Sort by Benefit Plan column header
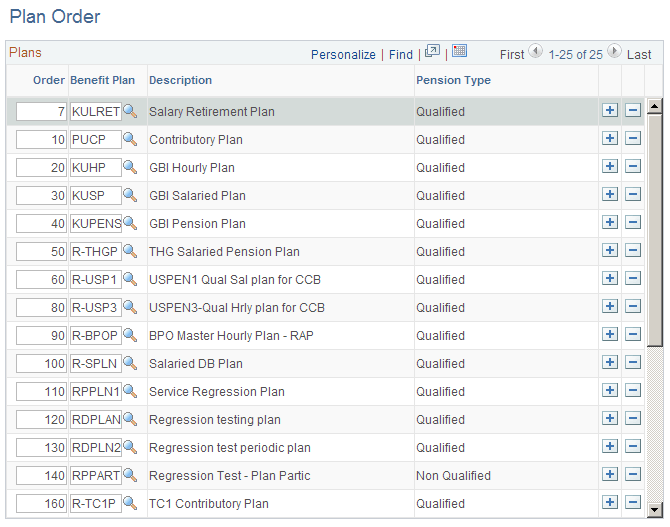 point(103,80)
